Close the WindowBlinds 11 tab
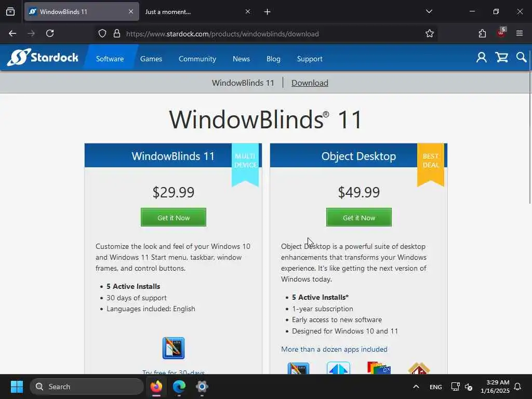The image size is (532, 399). tap(130, 11)
